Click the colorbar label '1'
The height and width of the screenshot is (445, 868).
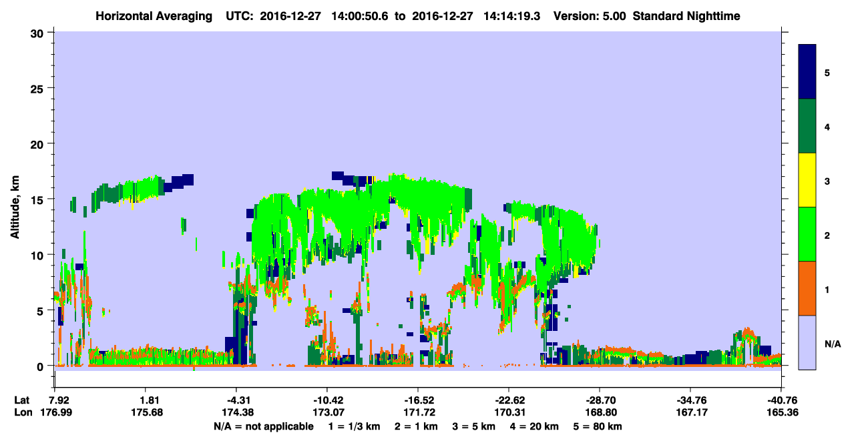(827, 289)
